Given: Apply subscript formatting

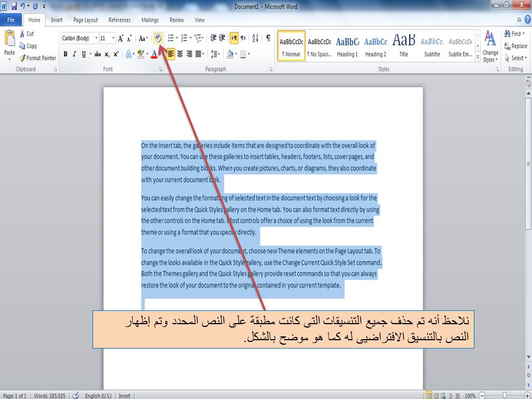Looking at the screenshot, I should 107,54.
